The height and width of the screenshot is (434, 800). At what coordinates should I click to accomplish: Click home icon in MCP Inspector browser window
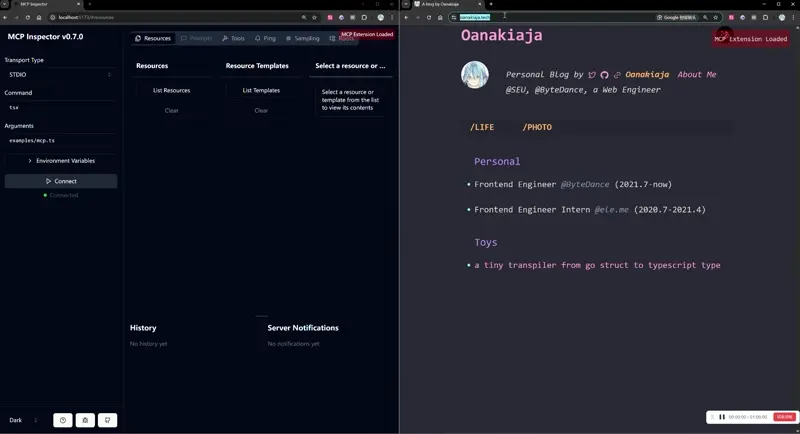[x=39, y=17]
